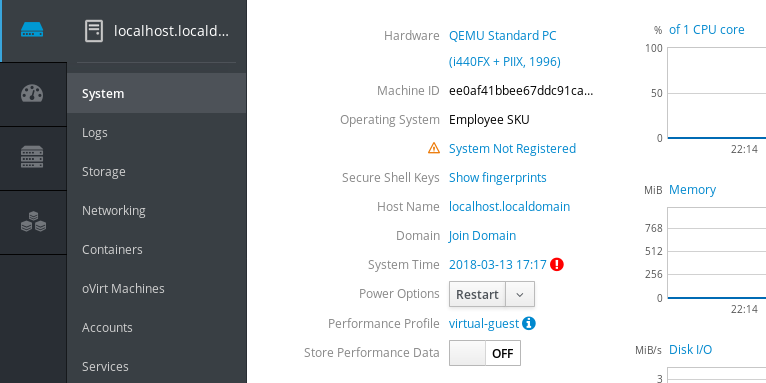Open Services from the sidebar

pos(156,366)
